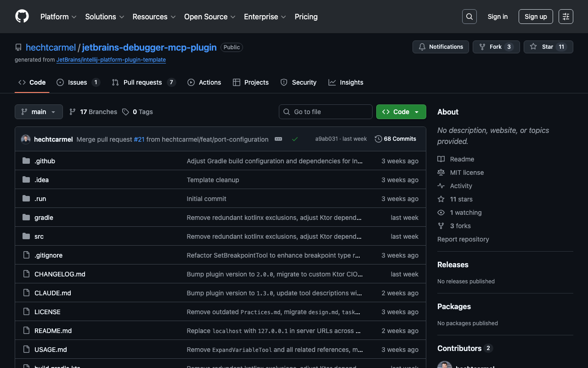Image resolution: width=588 pixels, height=368 pixels.
Task: Open appearance settings icon in header
Action: tap(565, 17)
